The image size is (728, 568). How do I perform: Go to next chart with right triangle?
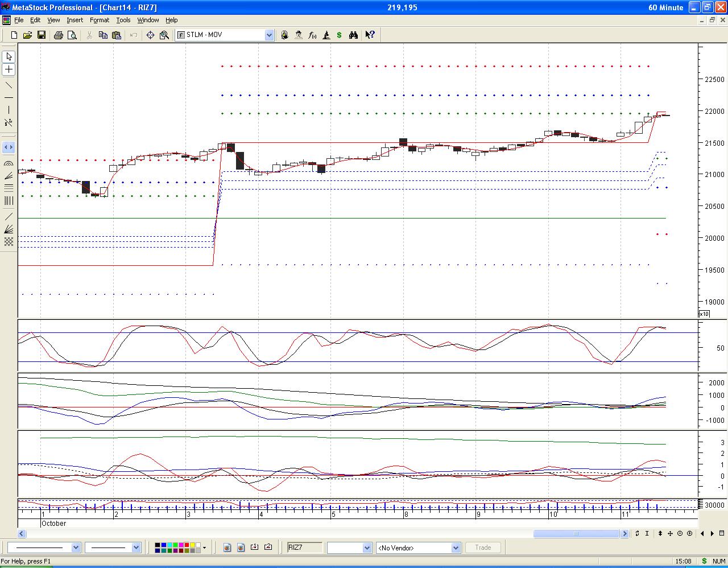click(712, 533)
